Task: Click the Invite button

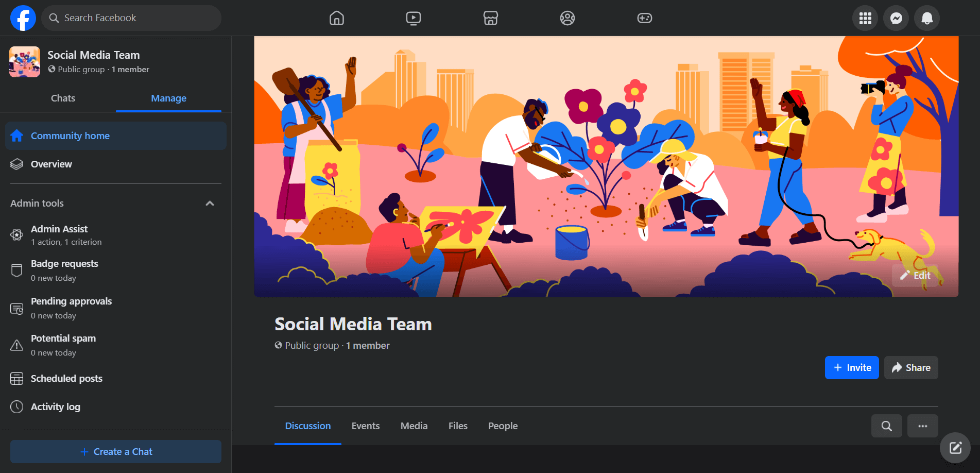Action: tap(852, 368)
